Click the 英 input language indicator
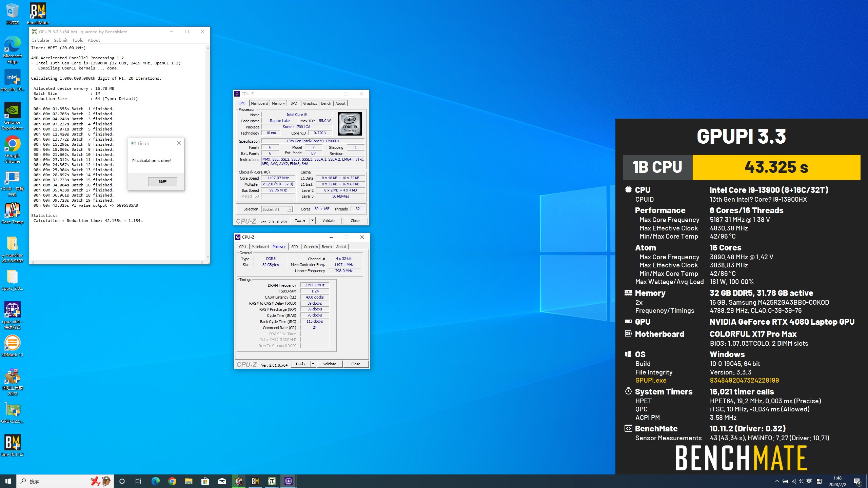This screenshot has width=868, height=488. click(x=809, y=481)
